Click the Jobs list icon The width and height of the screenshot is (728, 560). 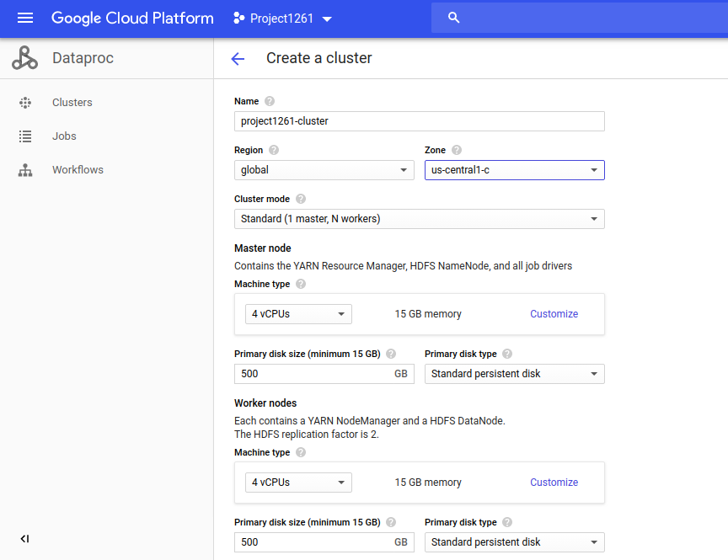(25, 136)
